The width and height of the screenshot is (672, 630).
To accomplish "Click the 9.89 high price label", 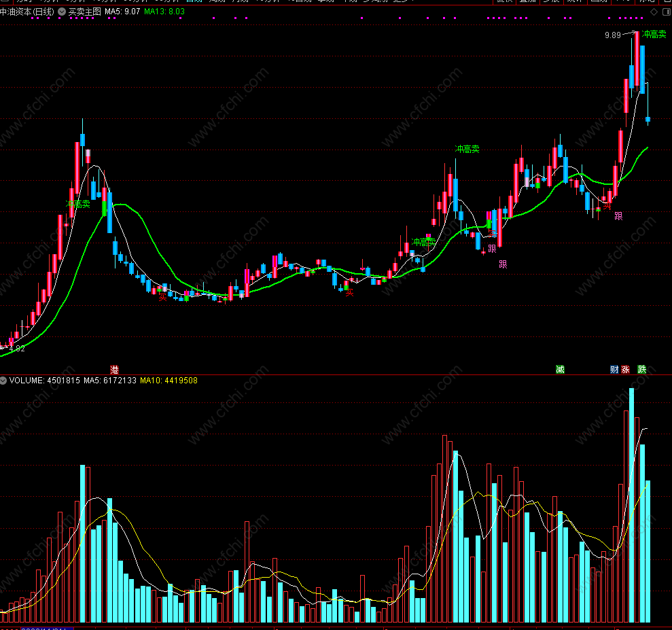I will tap(613, 35).
